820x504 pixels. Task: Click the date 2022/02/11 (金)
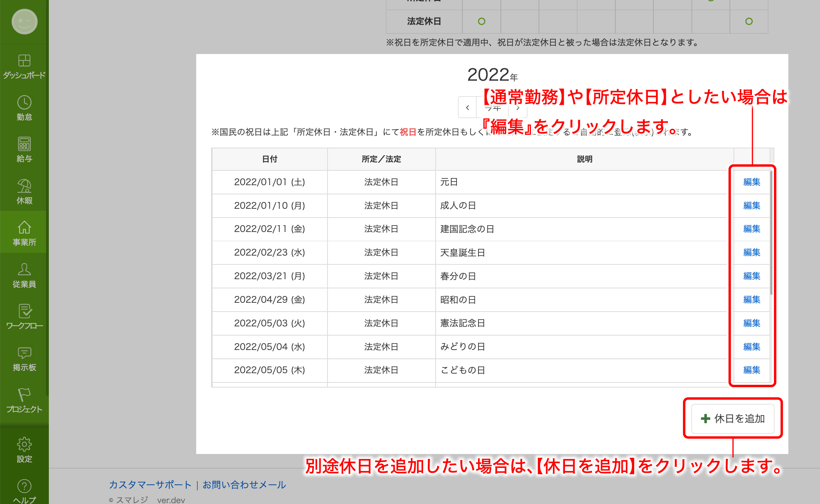click(x=269, y=229)
